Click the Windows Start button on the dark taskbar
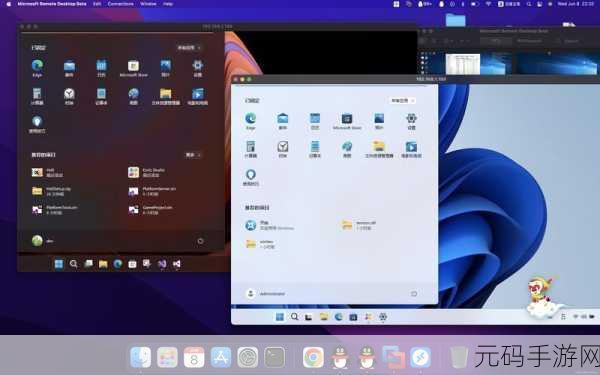This screenshot has width=600, height=375. [x=59, y=264]
